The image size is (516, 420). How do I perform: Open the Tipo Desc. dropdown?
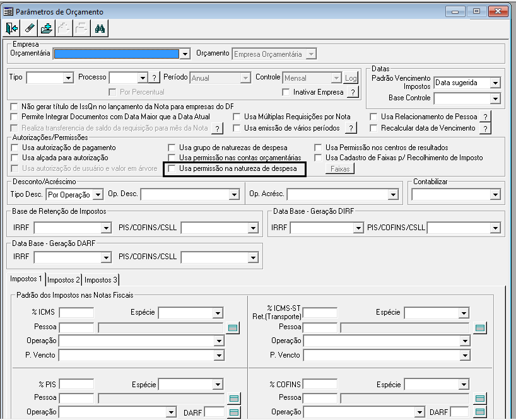coord(98,195)
